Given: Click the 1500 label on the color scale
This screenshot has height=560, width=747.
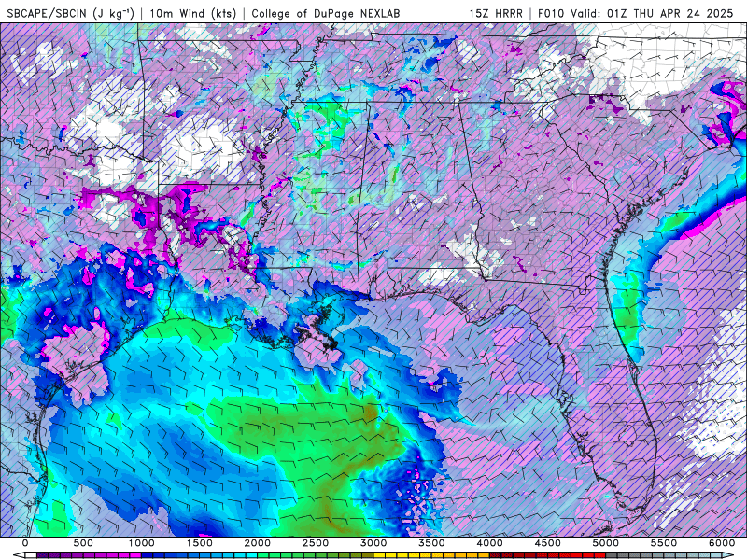Looking at the screenshot, I should point(199,543).
